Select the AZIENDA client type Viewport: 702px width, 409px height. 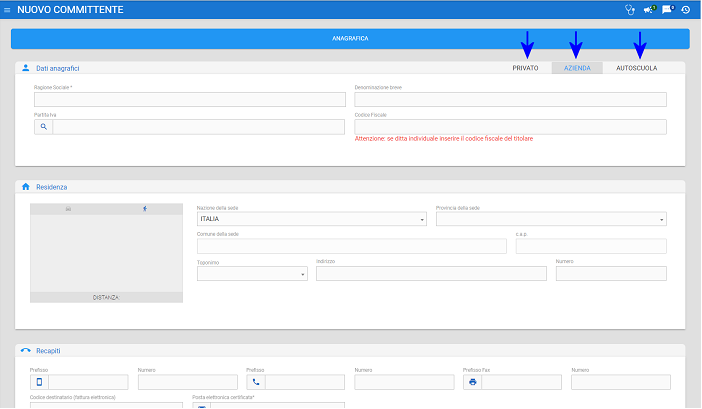pos(576,68)
